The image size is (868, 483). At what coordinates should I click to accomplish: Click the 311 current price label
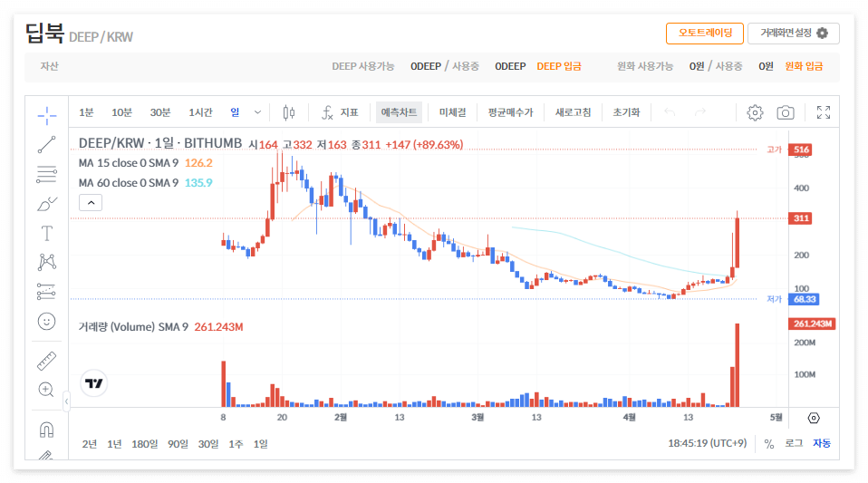click(x=800, y=218)
